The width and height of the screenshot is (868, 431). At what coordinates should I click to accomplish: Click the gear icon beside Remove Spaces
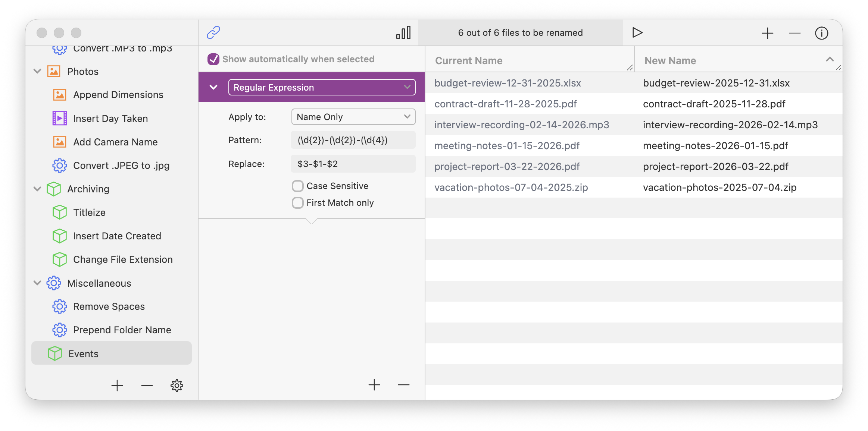click(59, 306)
